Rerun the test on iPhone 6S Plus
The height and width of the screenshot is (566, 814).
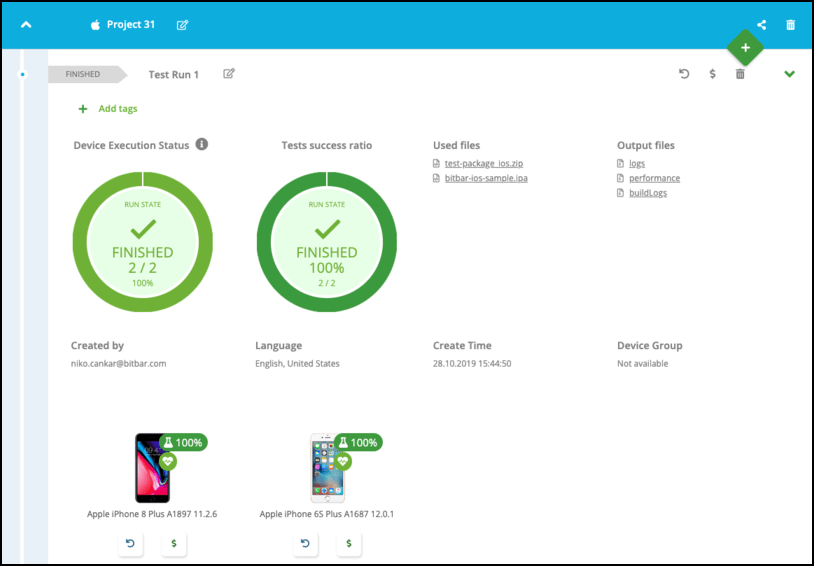(x=306, y=544)
